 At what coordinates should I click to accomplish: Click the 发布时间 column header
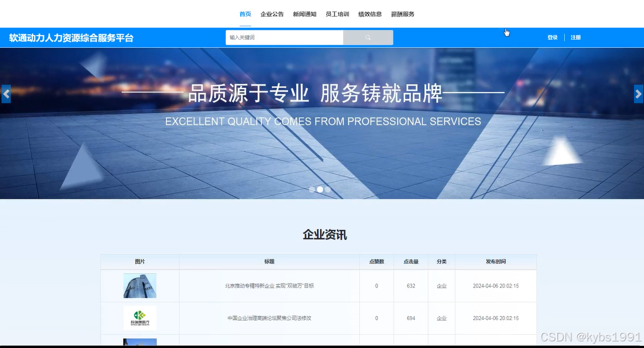click(x=496, y=262)
